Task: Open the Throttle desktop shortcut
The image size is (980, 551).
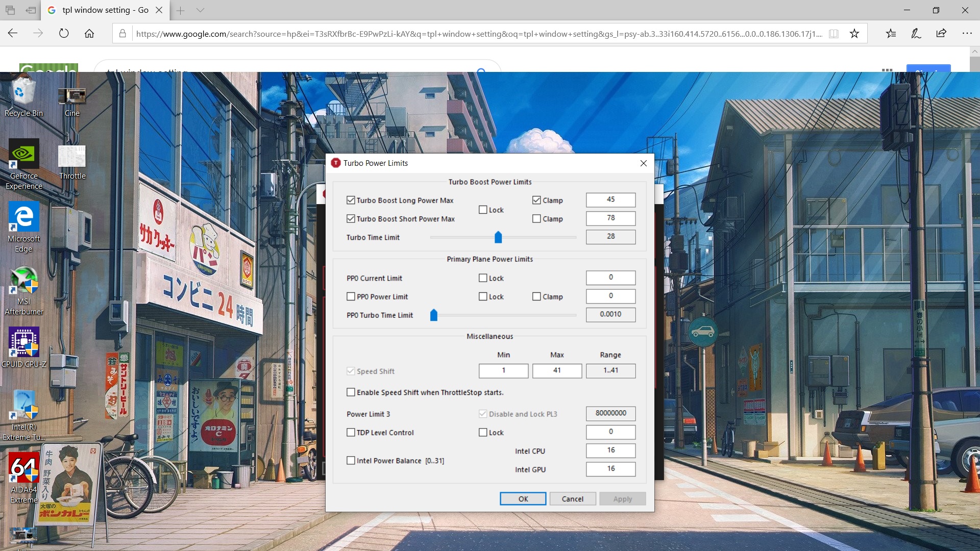Action: click(x=72, y=162)
